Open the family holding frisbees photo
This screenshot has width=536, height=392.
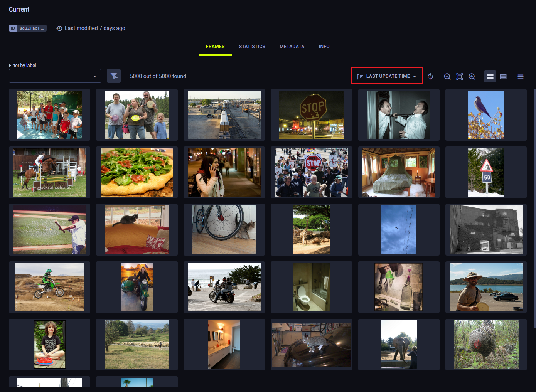click(x=137, y=115)
